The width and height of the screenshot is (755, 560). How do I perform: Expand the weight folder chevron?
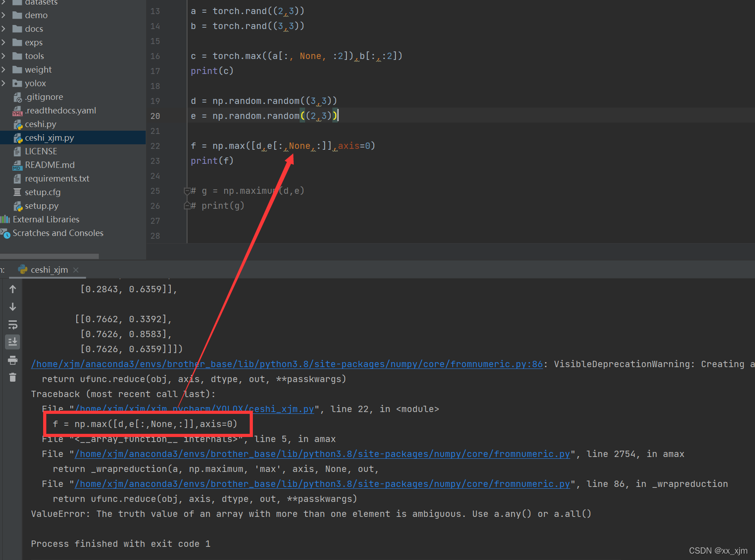point(4,70)
